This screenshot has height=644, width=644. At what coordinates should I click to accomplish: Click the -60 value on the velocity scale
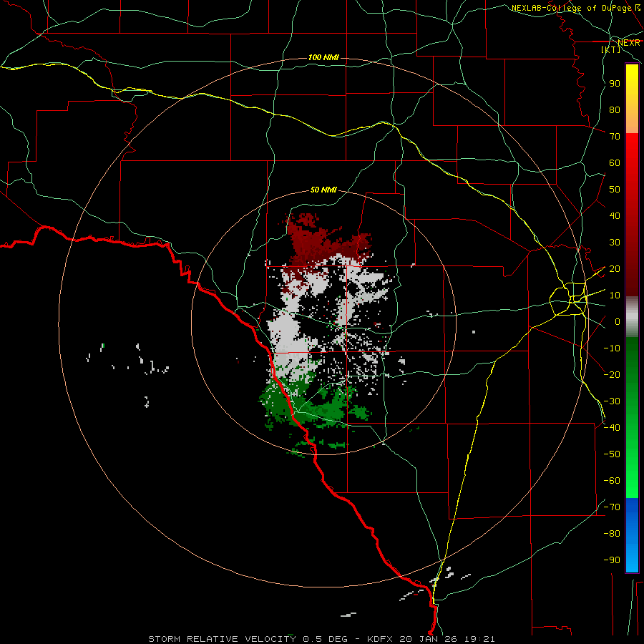(612, 481)
